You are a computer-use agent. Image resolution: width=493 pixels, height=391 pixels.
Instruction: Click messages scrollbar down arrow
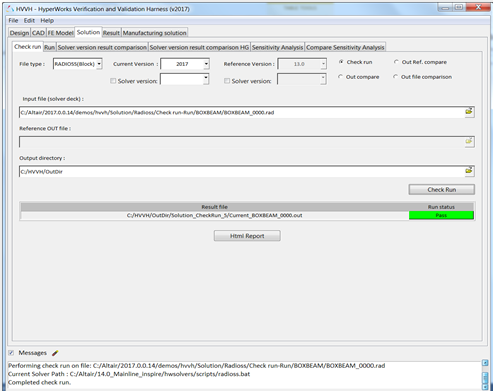(486, 387)
